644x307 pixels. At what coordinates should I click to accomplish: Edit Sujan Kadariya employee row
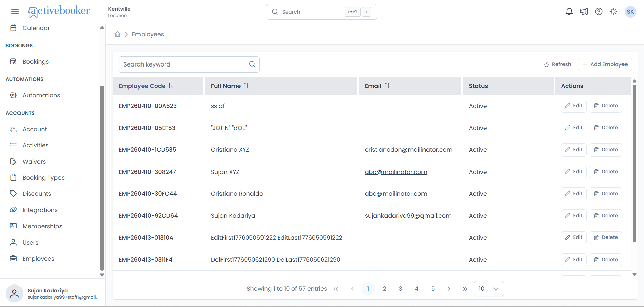[574, 216]
